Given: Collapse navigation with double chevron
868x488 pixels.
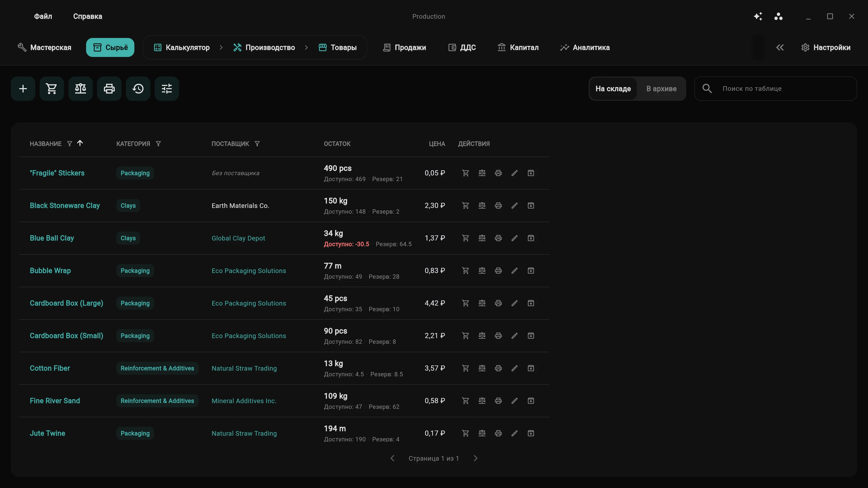Looking at the screenshot, I should point(780,47).
